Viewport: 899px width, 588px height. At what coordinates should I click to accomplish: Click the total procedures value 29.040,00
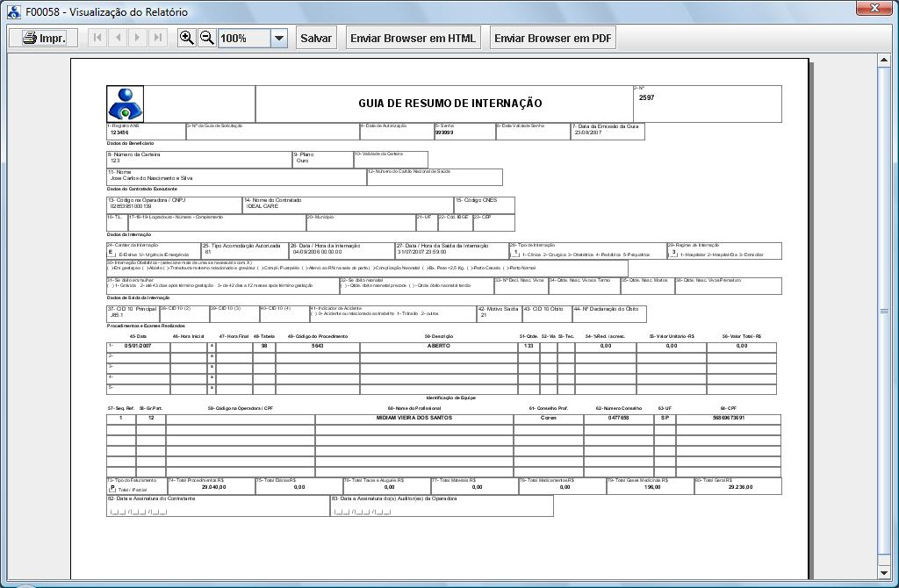coord(214,487)
